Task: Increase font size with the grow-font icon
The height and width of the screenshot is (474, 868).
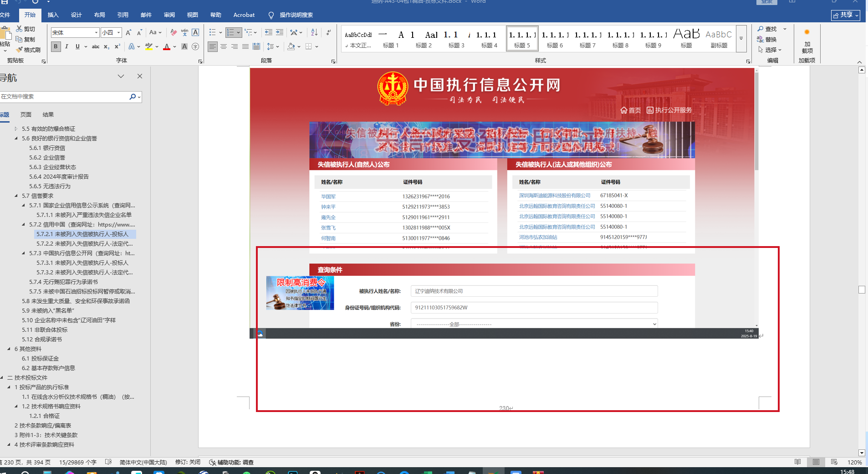Action: [128, 32]
